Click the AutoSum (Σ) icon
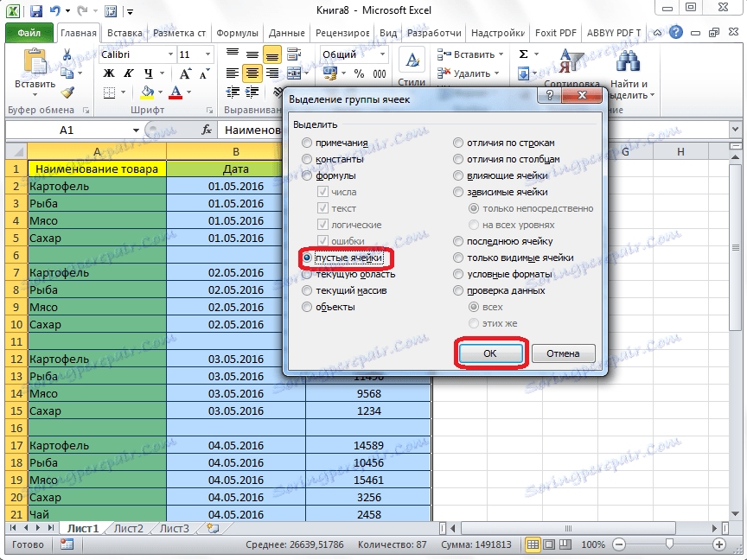This screenshot has height=560, width=747. (524, 54)
